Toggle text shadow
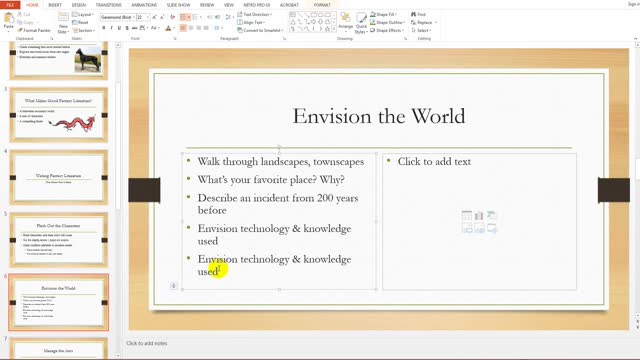 tap(127, 28)
